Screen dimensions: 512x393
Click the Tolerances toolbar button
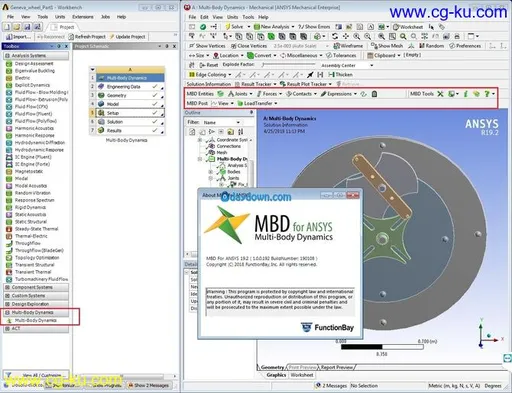(341, 55)
